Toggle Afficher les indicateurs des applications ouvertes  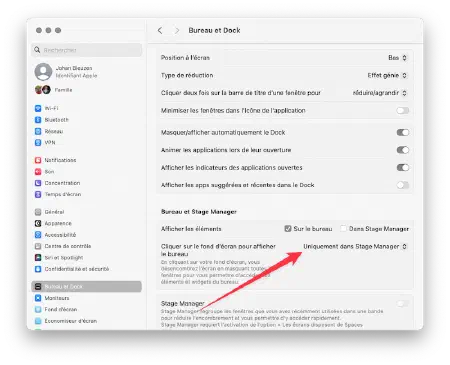(x=403, y=167)
